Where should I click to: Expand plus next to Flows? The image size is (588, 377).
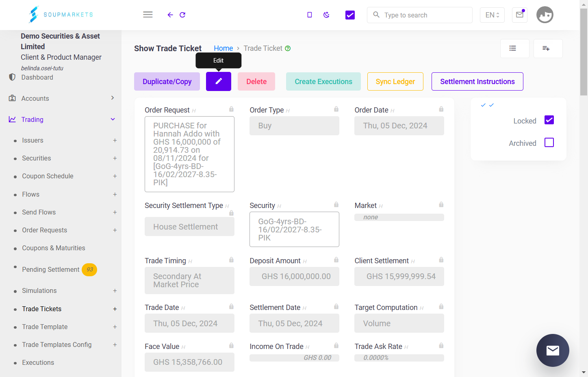pos(115,194)
